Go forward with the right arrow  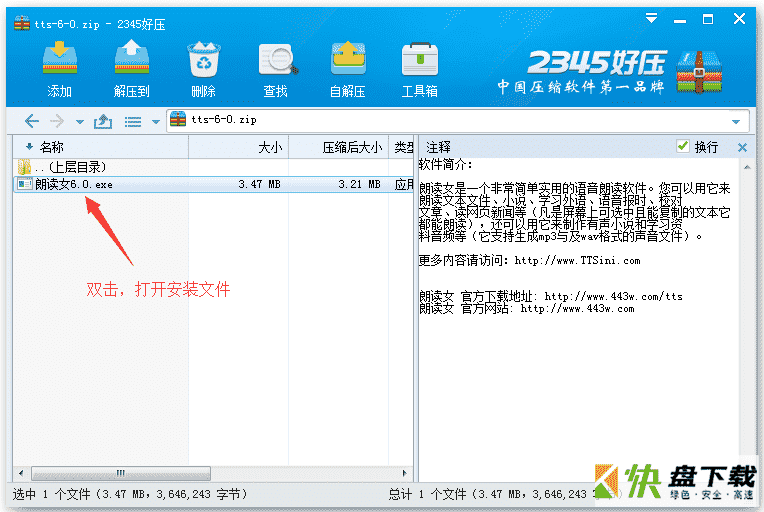pyautogui.click(x=57, y=121)
